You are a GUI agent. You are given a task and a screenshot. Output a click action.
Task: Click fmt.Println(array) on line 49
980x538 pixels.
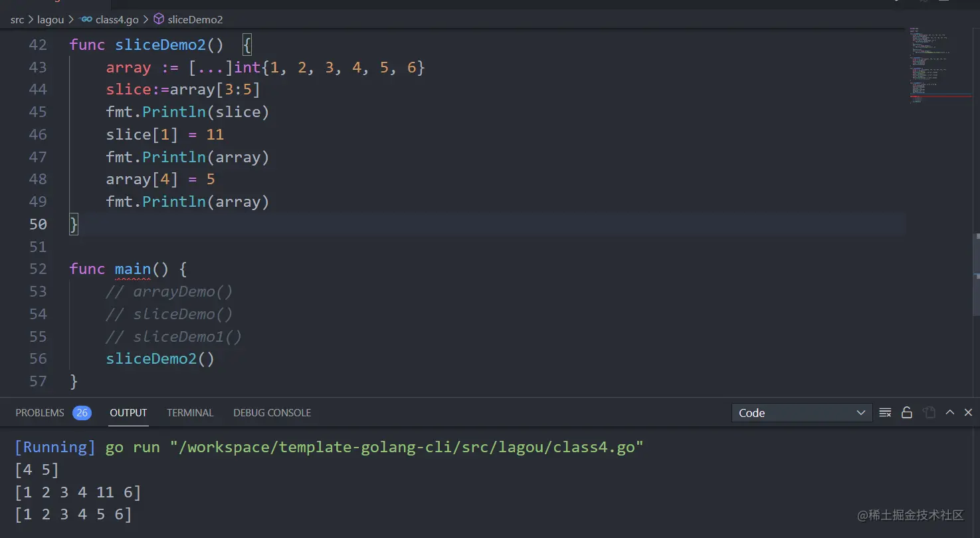click(x=187, y=202)
